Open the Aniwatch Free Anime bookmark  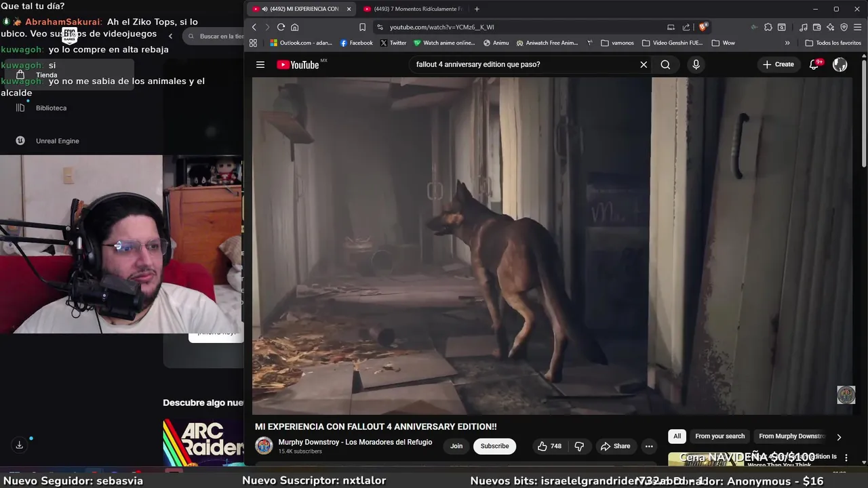click(547, 43)
